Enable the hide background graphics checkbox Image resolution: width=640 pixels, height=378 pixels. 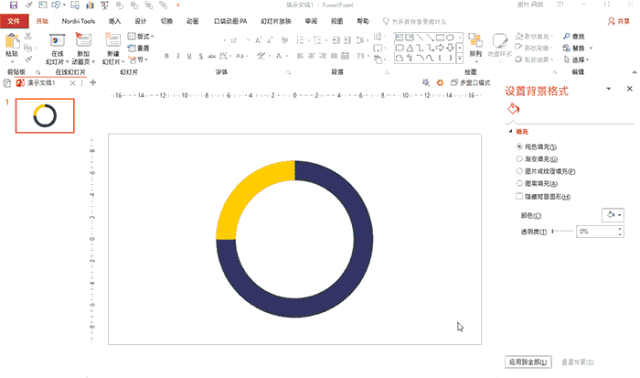pyautogui.click(x=519, y=196)
